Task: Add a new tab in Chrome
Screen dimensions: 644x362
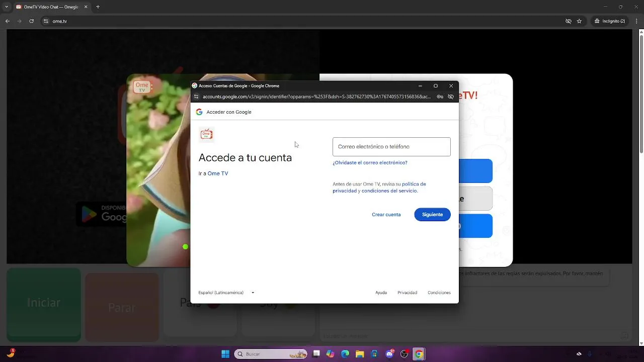Action: tap(98, 7)
